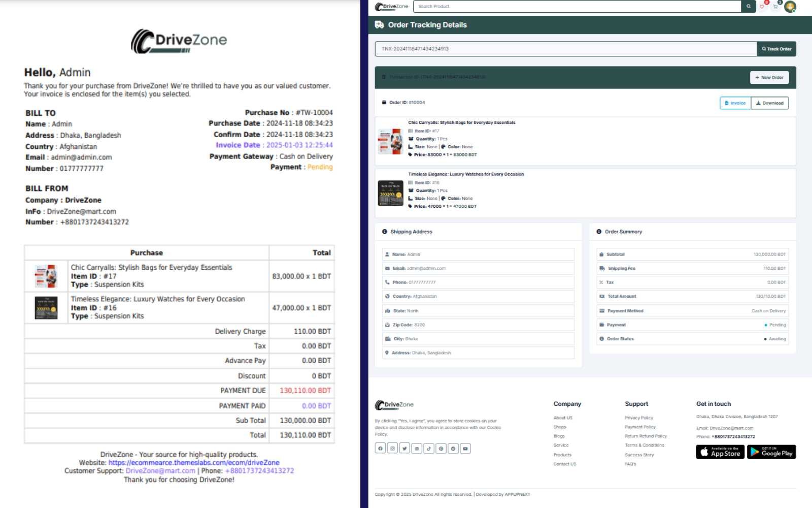Click the Invoice Date value on invoice
This screenshot has width=812, height=508.
(x=299, y=145)
